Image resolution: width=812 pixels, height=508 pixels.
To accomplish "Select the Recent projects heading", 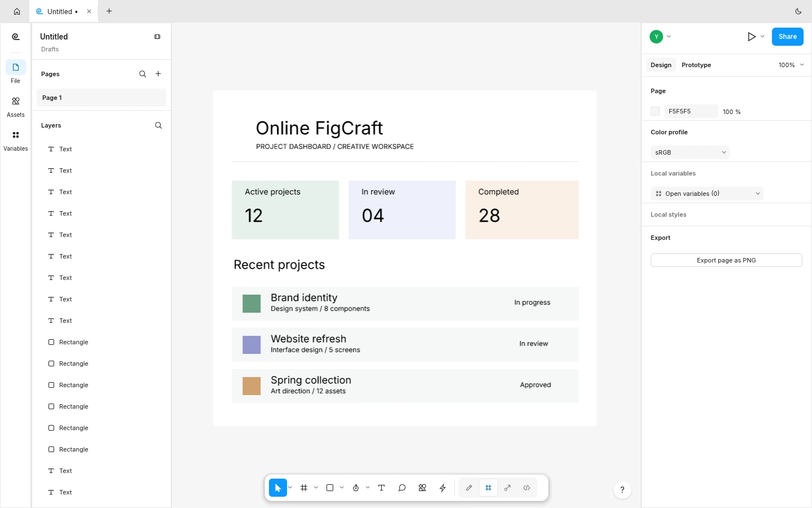I will click(x=279, y=265).
